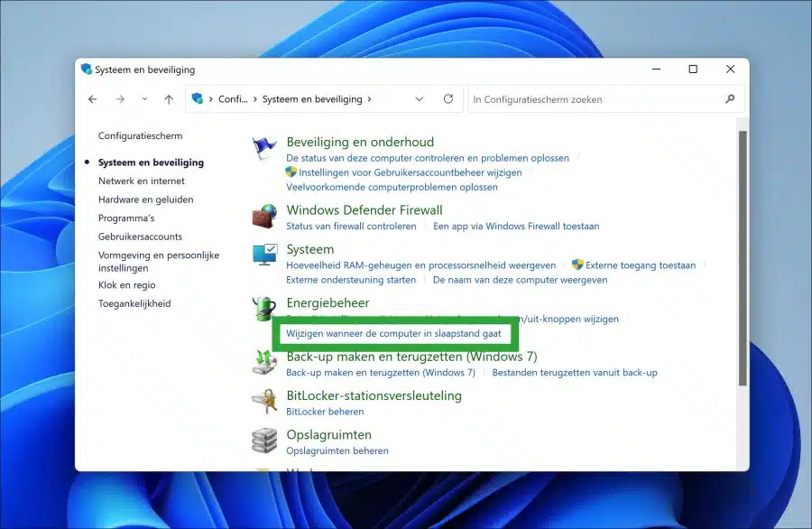Open 'Windows Defender Firewall' heading
812x529 pixels.
[x=364, y=209]
